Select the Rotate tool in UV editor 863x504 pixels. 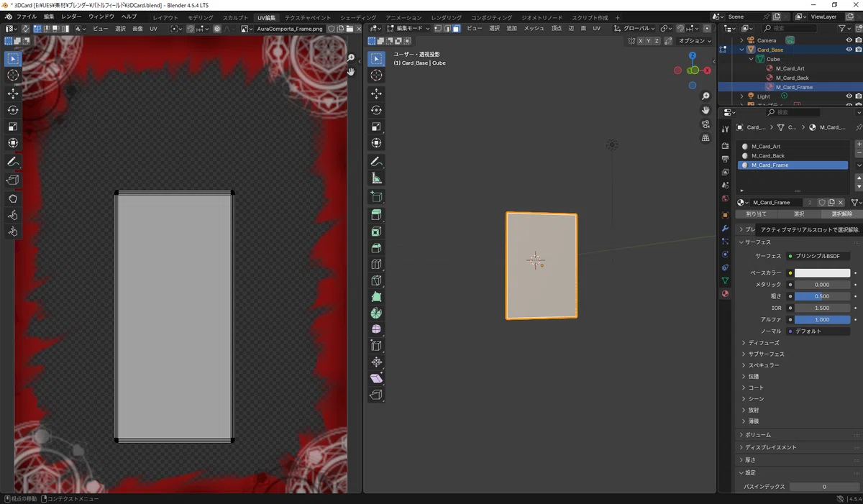13,110
